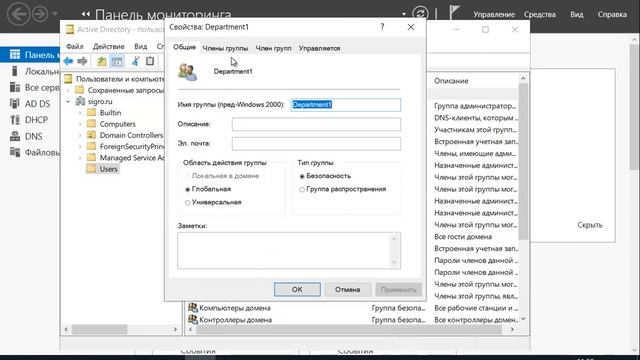The image size is (640, 360).
Task: Click the copy icon in AD toolbar
Action: click(x=150, y=61)
